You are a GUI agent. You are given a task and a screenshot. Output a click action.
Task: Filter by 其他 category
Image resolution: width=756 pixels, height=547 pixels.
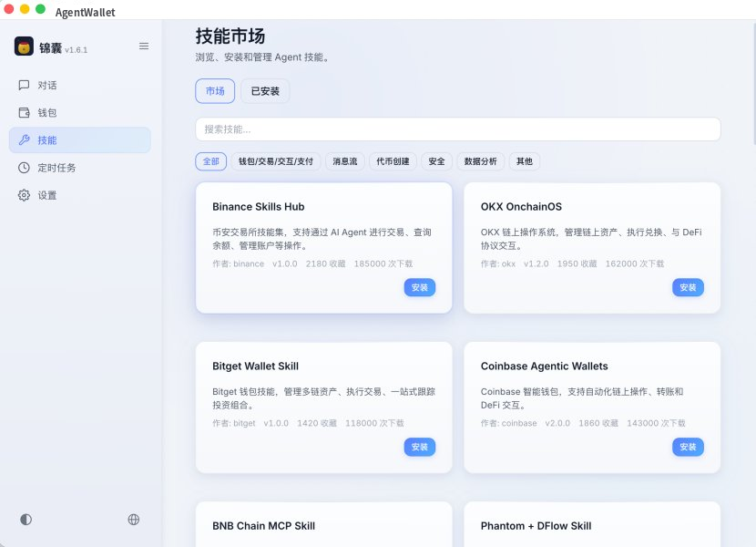coord(525,161)
